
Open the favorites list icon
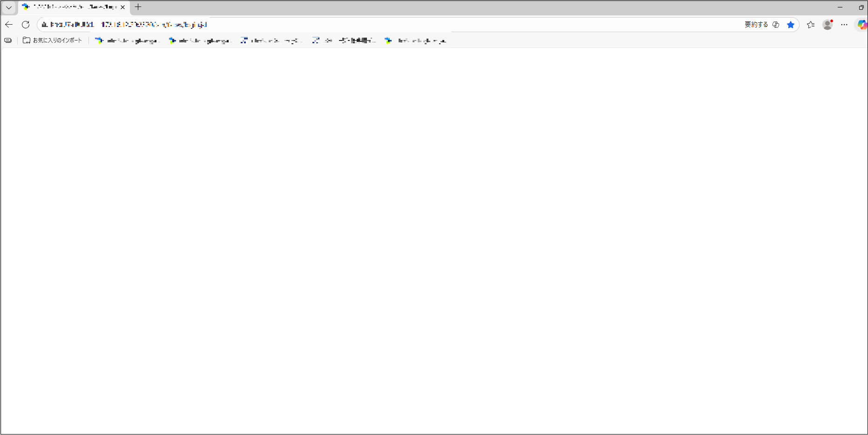(x=810, y=25)
